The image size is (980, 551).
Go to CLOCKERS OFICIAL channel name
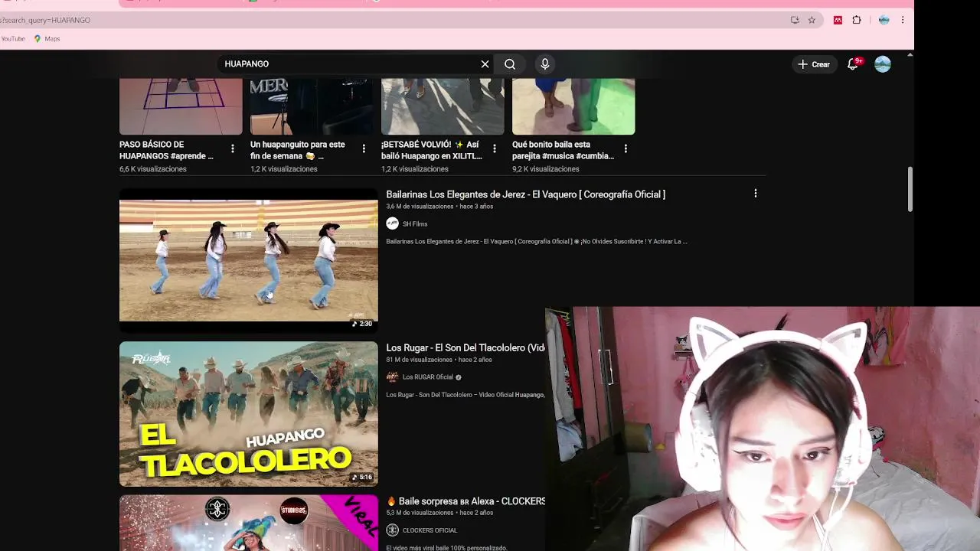(x=430, y=530)
